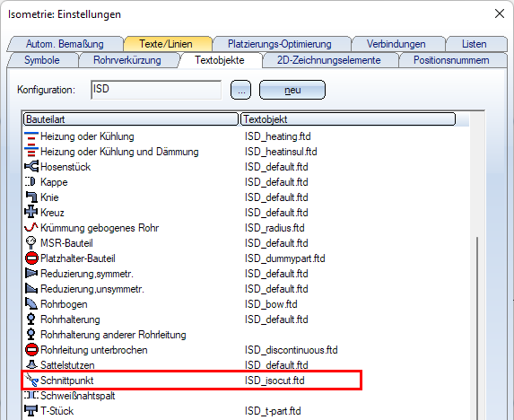This screenshot has height=420, width=514.
Task: Sort by the Textobjekt column header
Action: 348,119
